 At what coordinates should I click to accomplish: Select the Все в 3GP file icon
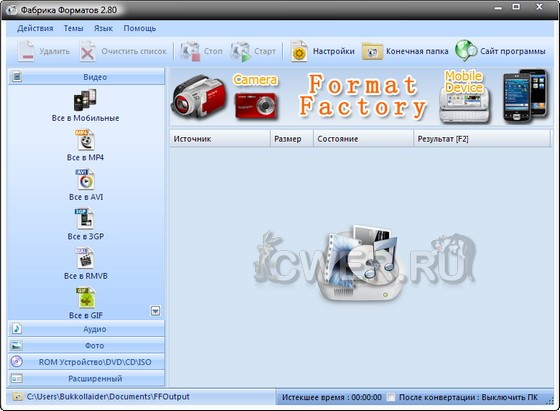(85, 219)
